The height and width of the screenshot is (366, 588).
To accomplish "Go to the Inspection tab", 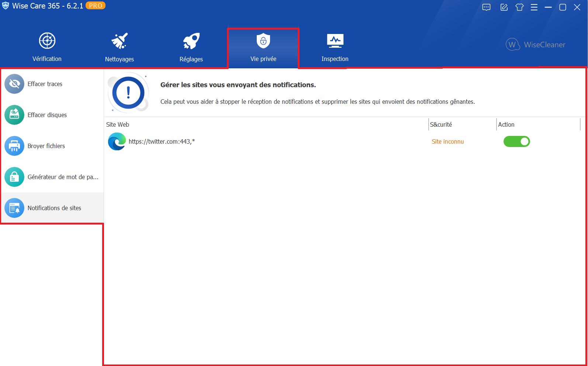I will (335, 48).
